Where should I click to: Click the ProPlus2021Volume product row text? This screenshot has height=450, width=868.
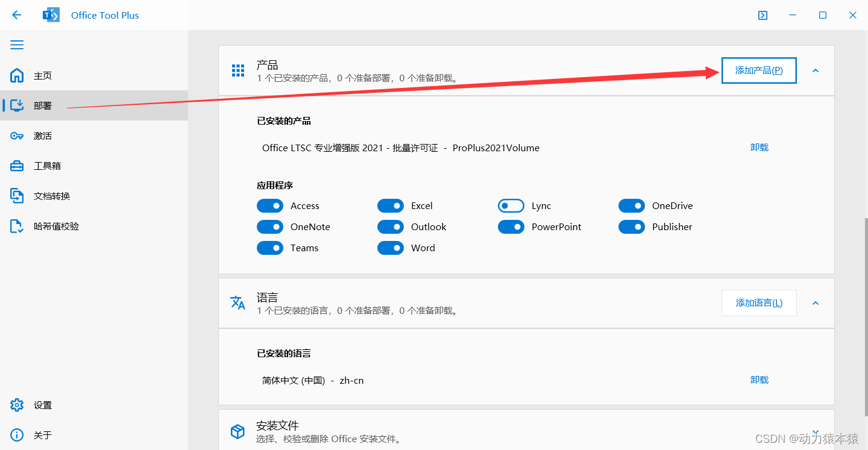[401, 148]
